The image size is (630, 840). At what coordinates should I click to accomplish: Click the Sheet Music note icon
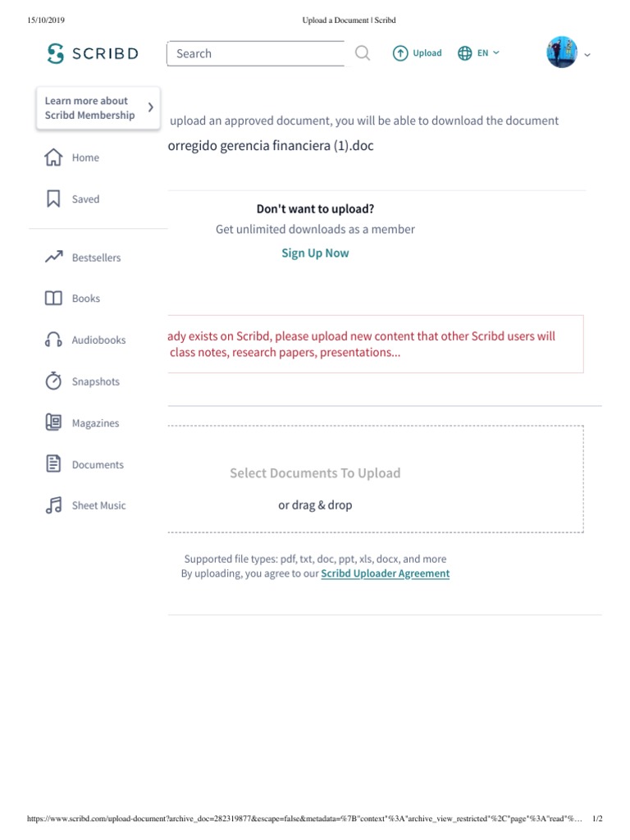53,505
